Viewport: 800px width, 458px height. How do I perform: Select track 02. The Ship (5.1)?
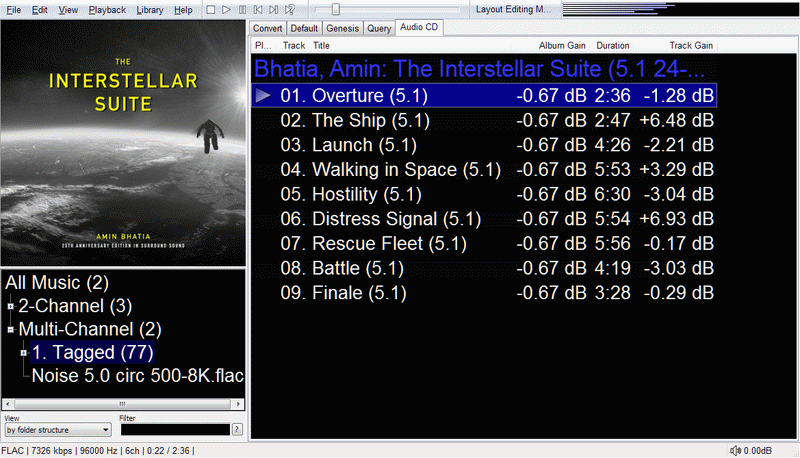coord(484,120)
